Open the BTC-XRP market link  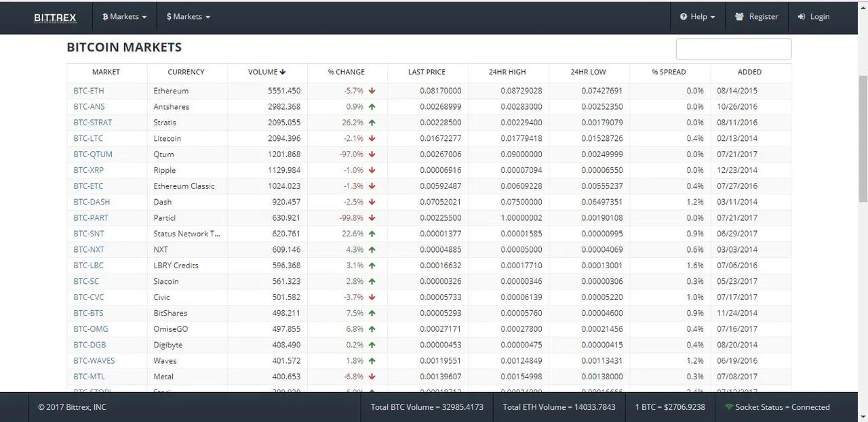[89, 171]
